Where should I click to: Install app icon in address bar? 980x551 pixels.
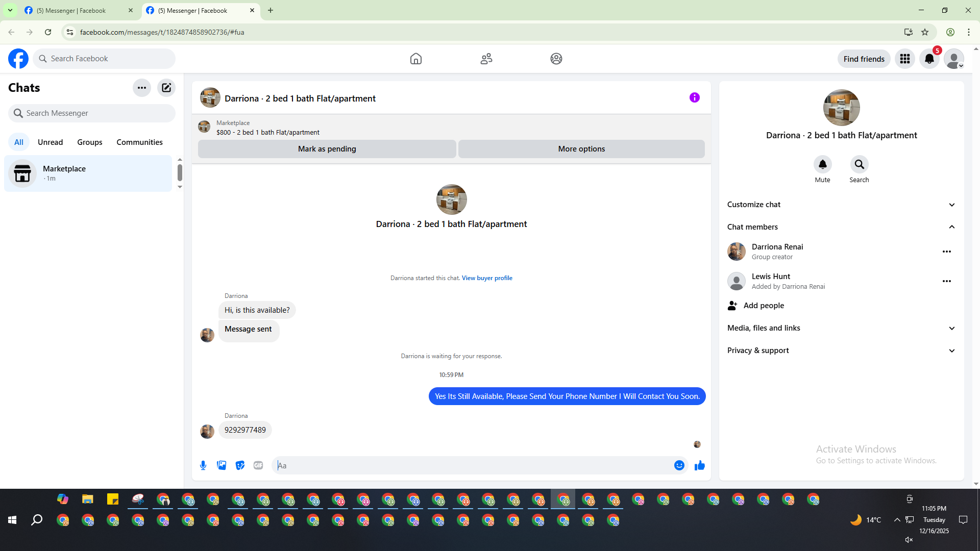pyautogui.click(x=908, y=32)
